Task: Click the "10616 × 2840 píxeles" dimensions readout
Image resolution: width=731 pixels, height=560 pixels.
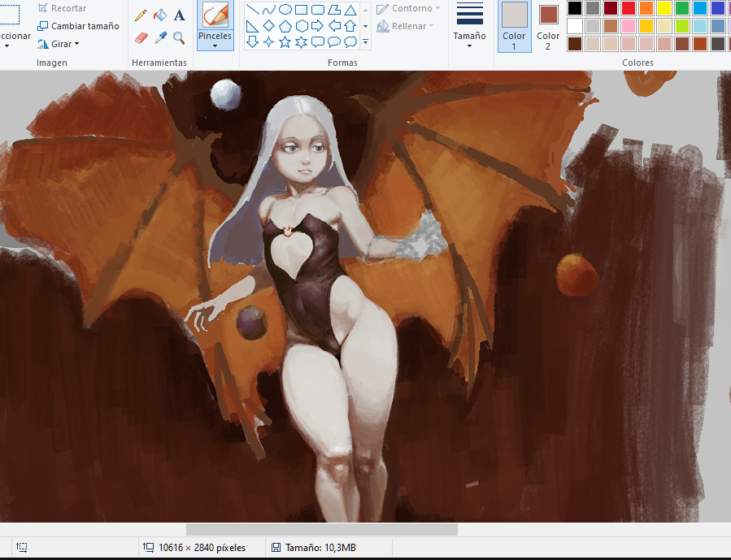Action: tap(202, 548)
